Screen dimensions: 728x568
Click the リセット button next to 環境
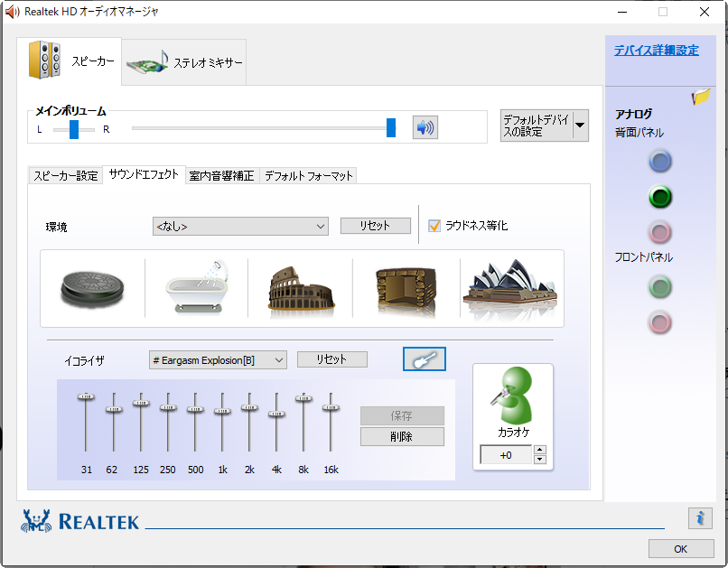point(375,226)
